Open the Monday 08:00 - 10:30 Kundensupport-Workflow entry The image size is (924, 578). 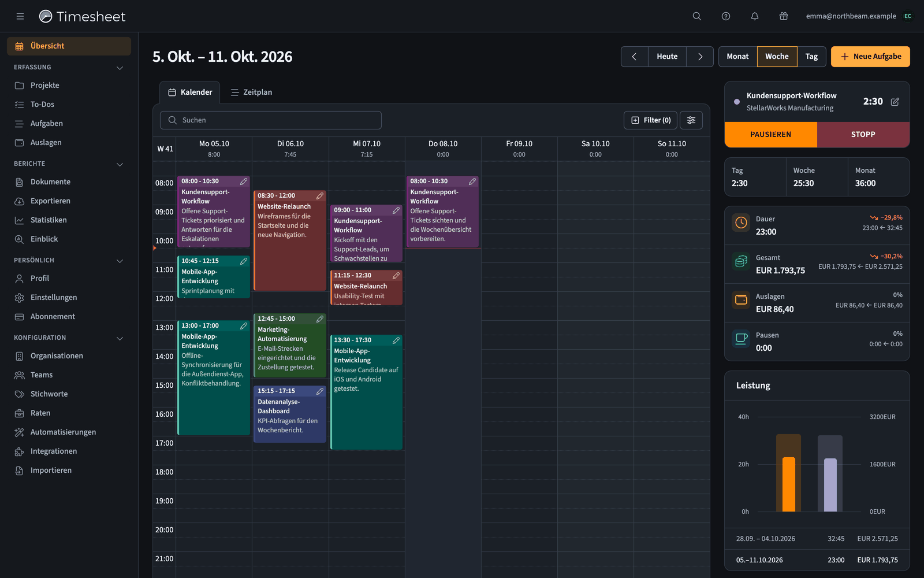213,212
